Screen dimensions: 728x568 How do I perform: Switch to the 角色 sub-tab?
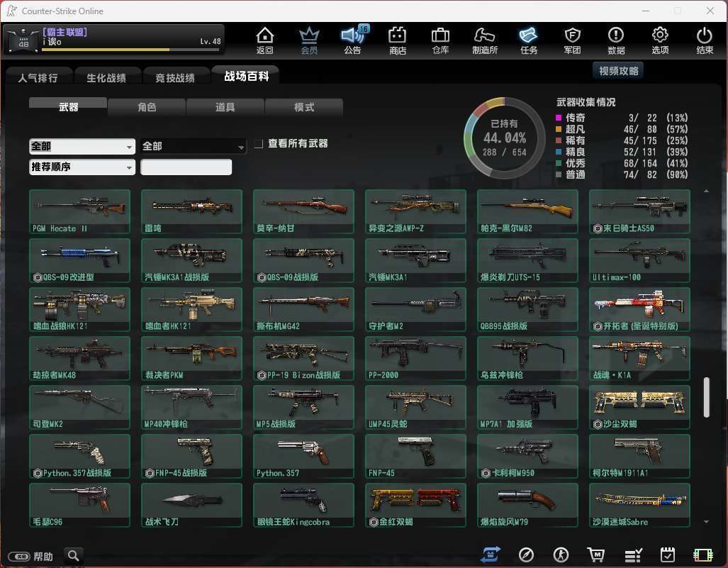tap(147, 107)
